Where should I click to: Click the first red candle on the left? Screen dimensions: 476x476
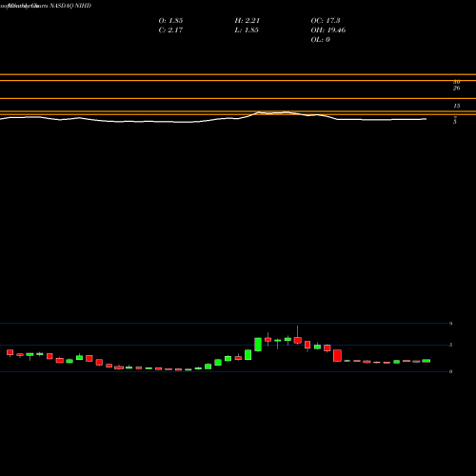[x=10, y=352]
